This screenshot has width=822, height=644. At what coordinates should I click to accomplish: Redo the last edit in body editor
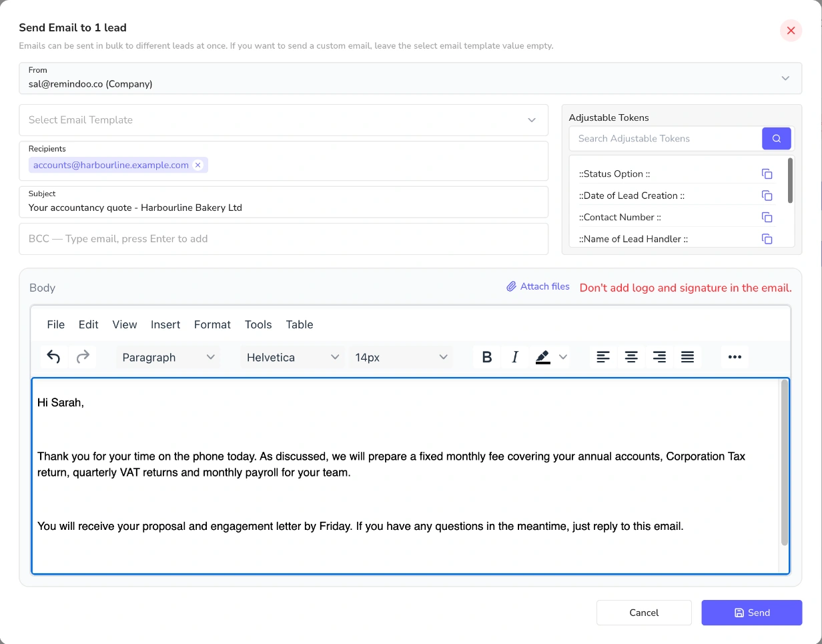(83, 357)
